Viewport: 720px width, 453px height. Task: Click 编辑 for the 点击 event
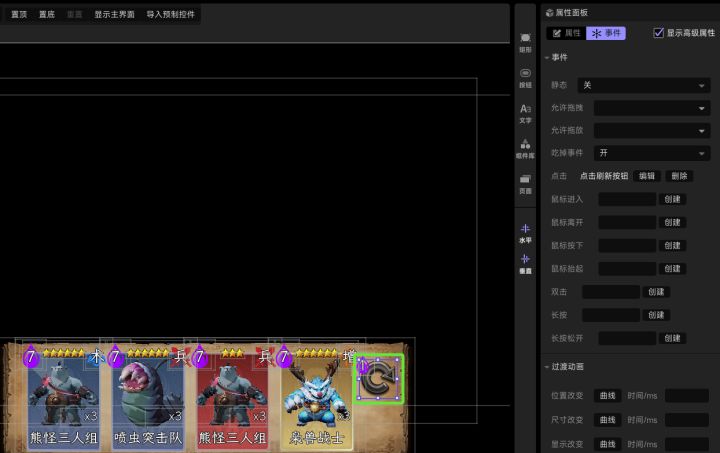(x=647, y=176)
